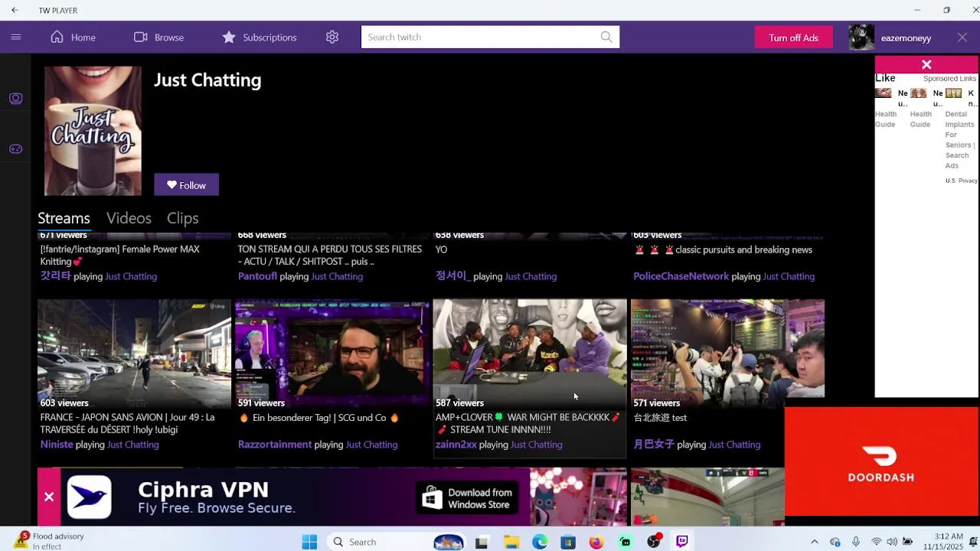Open Task View icon in taskbar
The height and width of the screenshot is (551, 980).
tap(482, 542)
